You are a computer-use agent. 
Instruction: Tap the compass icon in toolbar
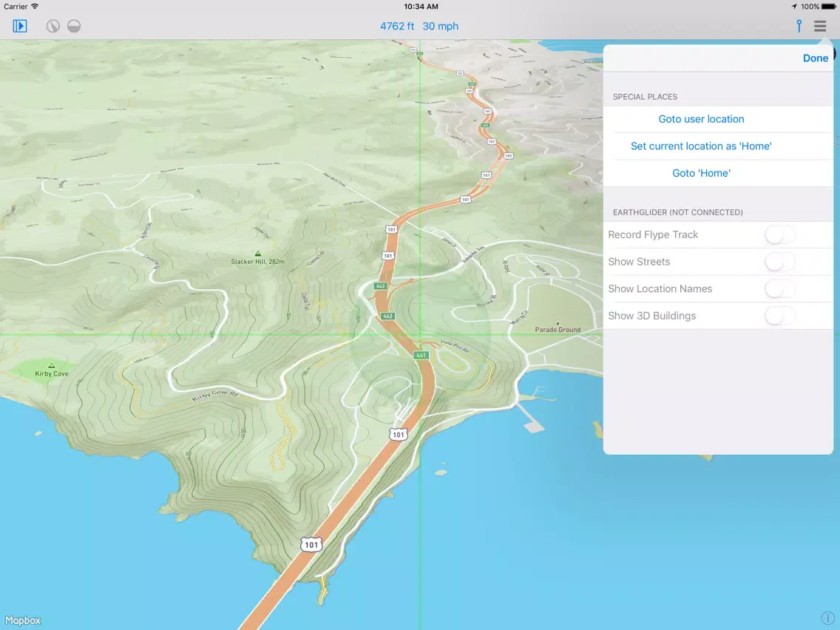[52, 26]
